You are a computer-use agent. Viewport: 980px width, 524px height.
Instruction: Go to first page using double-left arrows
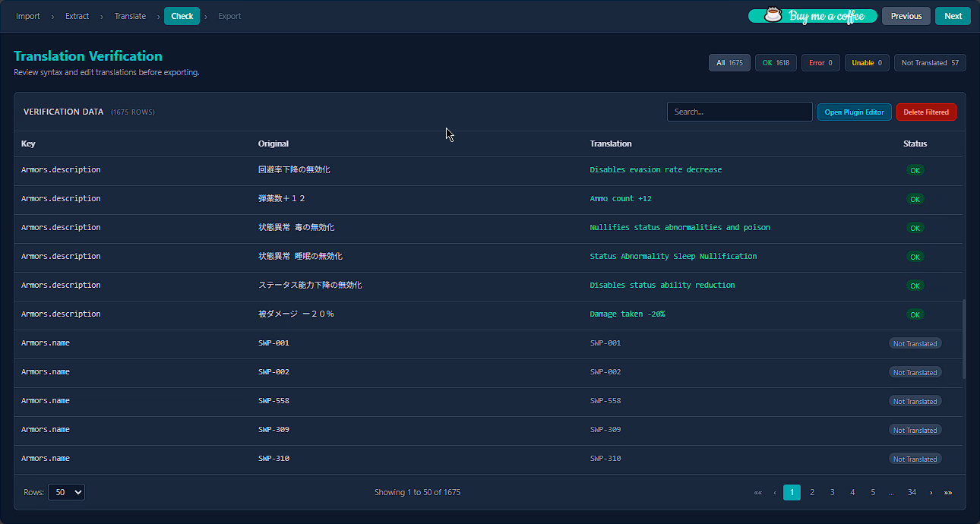[757, 493]
